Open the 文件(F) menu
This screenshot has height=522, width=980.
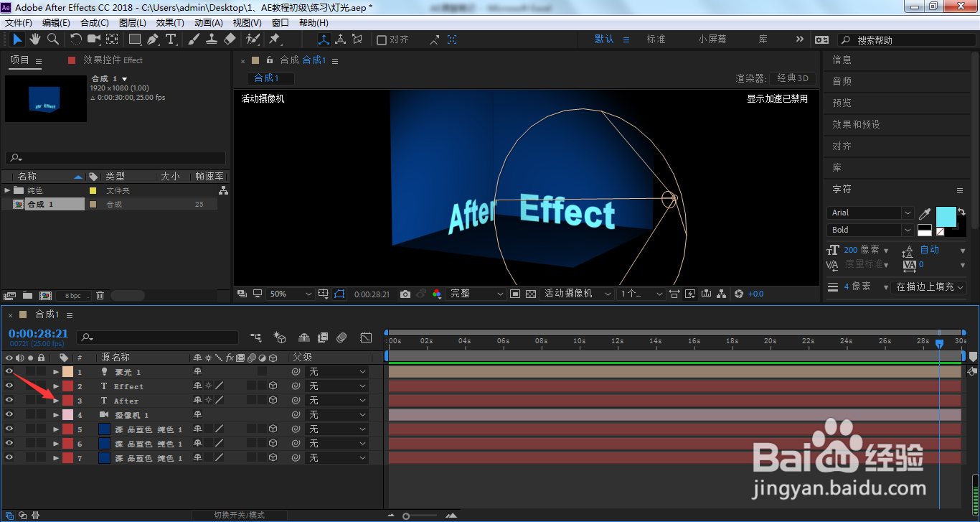pyautogui.click(x=19, y=22)
